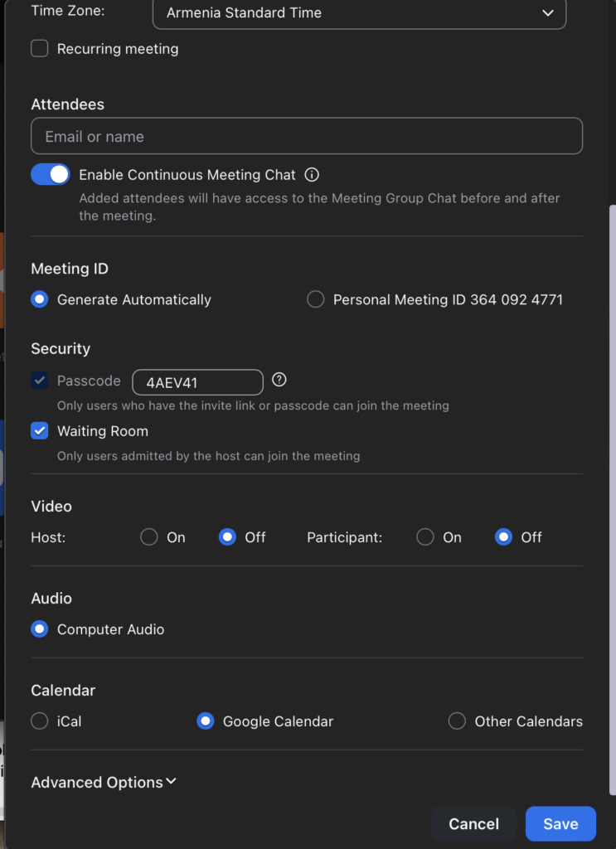
Task: Disable Continuous Meeting Chat
Action: pyautogui.click(x=51, y=174)
